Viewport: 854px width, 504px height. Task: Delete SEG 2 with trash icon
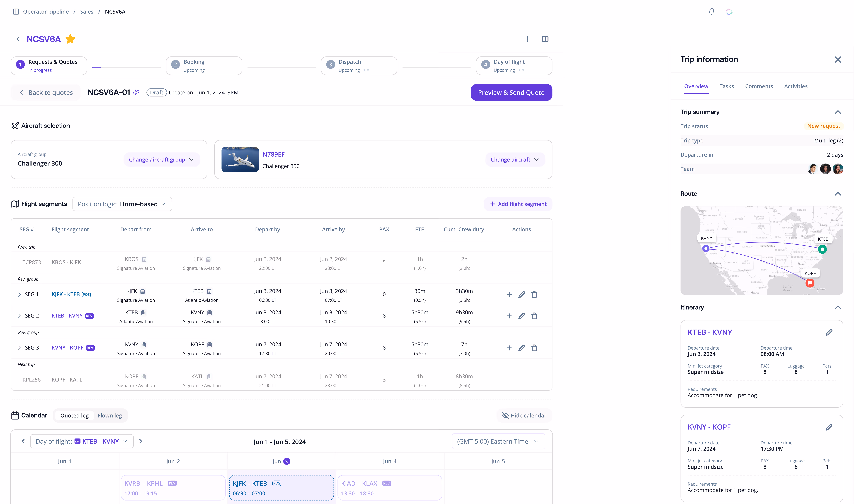point(534,316)
